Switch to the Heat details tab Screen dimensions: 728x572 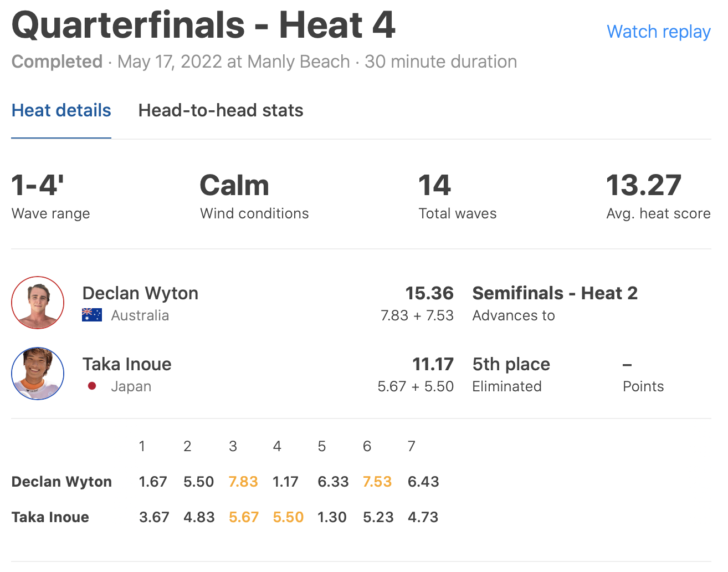61,111
